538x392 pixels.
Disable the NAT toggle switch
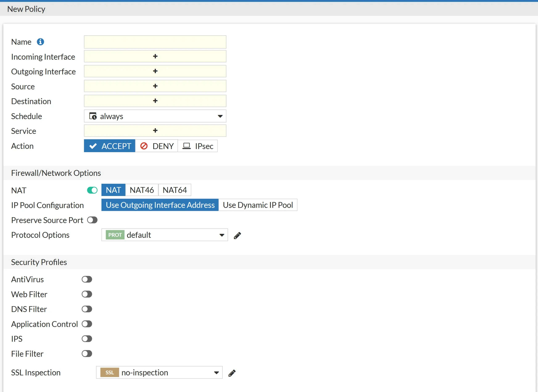tap(92, 190)
